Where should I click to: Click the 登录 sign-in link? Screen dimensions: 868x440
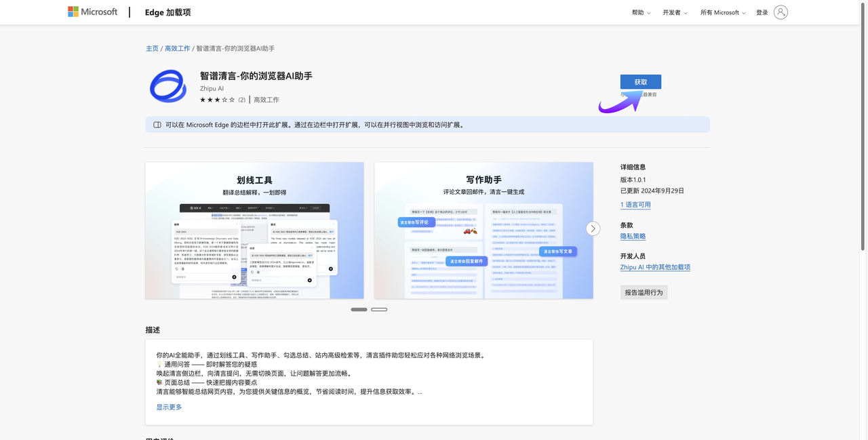(761, 12)
